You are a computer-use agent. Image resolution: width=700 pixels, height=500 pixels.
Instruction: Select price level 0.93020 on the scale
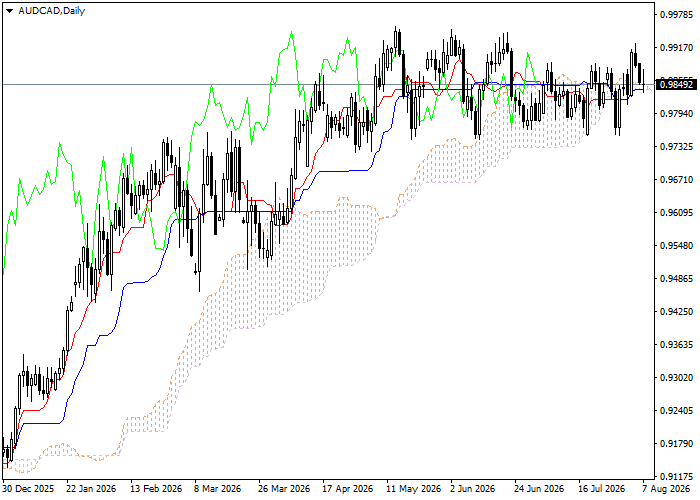677,378
